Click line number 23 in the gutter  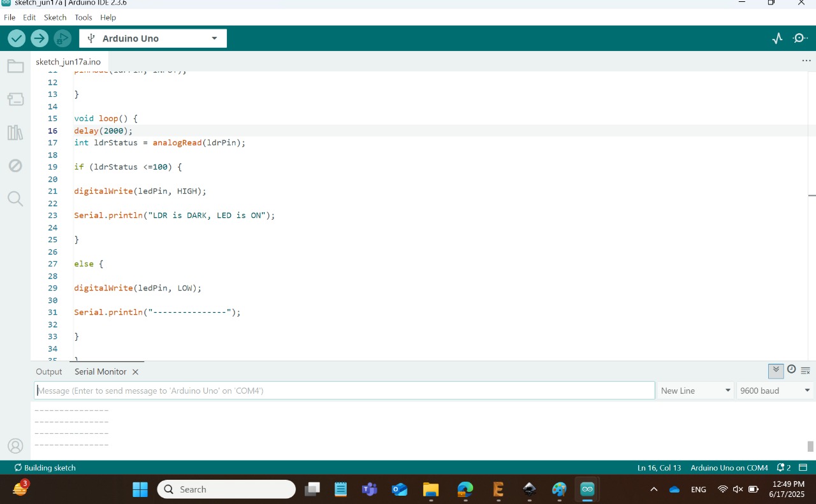click(52, 215)
